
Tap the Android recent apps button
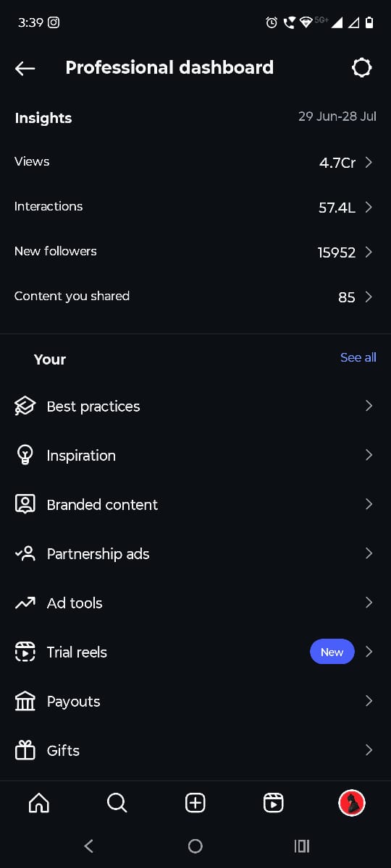pos(302,846)
